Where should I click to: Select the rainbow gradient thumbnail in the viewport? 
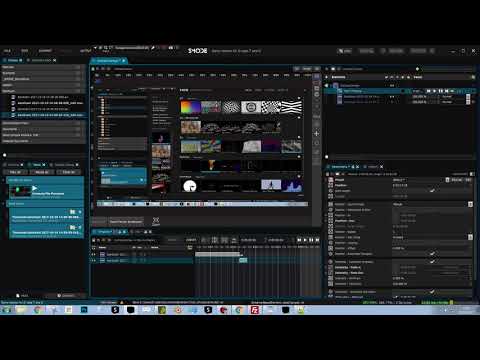pos(191,107)
